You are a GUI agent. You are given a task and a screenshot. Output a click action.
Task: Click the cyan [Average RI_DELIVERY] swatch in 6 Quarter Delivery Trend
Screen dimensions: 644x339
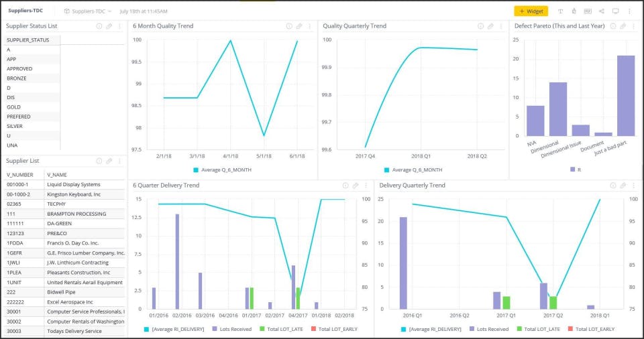tap(146, 329)
